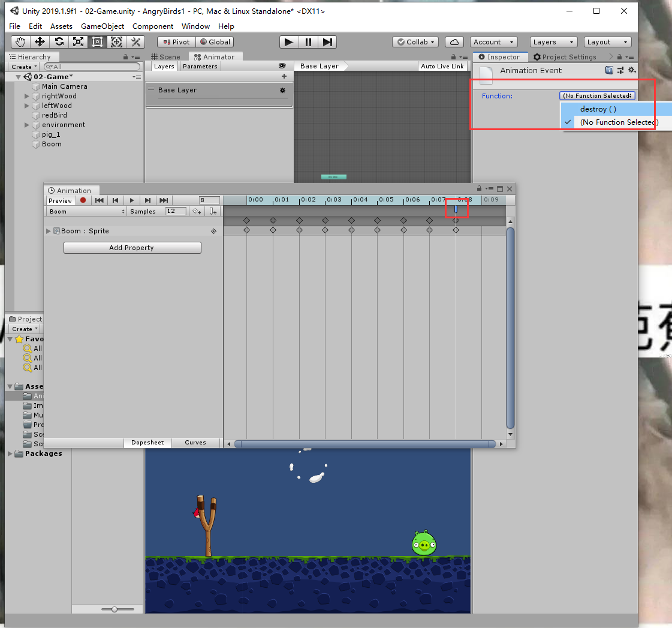The height and width of the screenshot is (628, 672).
Task: Click the Samples value field
Action: [x=176, y=211]
